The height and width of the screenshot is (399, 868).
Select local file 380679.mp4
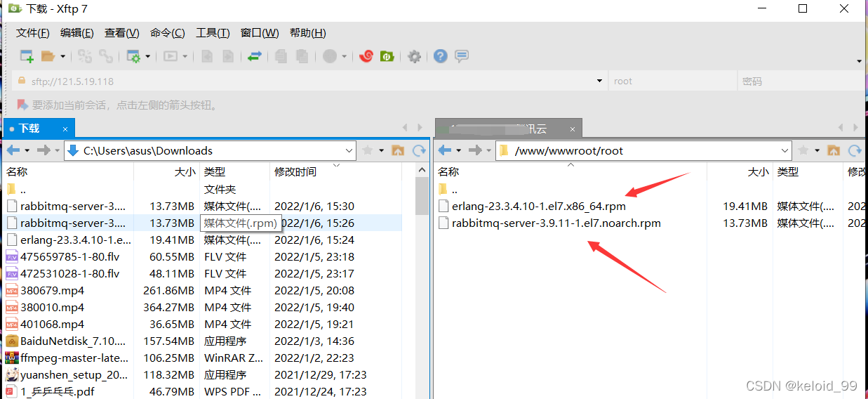[x=52, y=291]
